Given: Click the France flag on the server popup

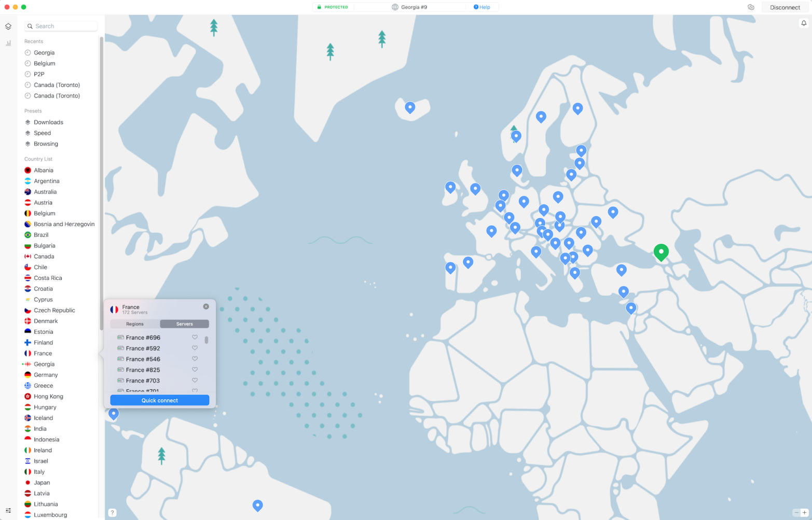Looking at the screenshot, I should coord(114,310).
